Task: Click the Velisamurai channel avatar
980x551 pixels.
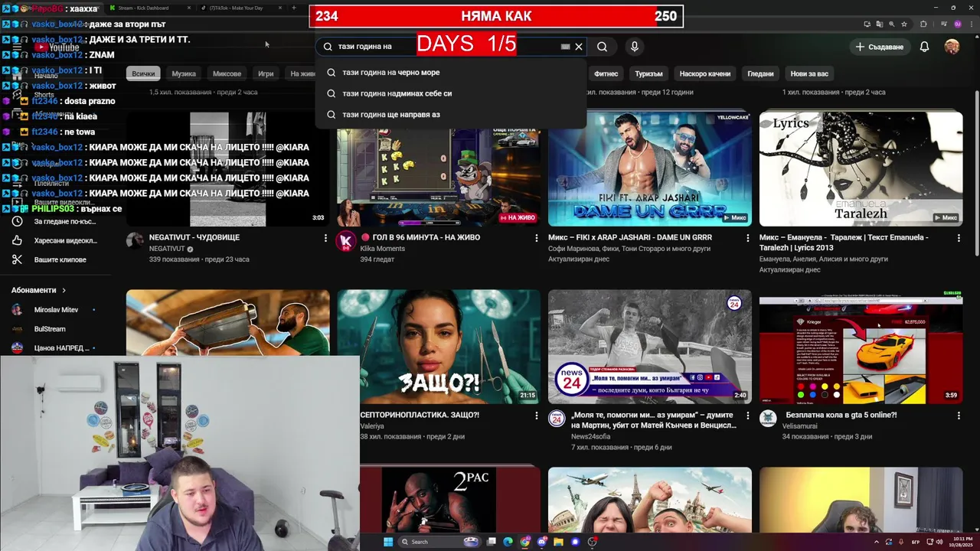Action: click(x=768, y=419)
